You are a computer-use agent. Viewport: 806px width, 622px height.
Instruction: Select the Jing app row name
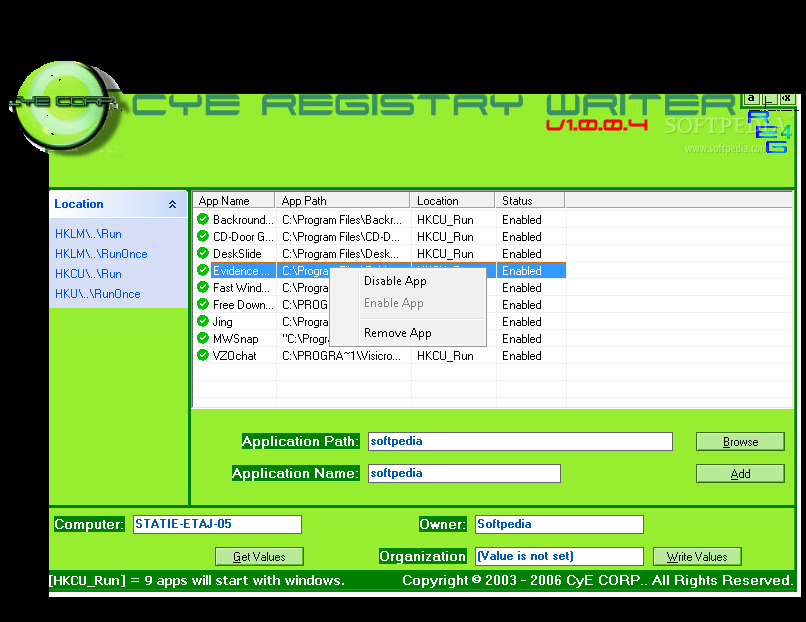[223, 322]
